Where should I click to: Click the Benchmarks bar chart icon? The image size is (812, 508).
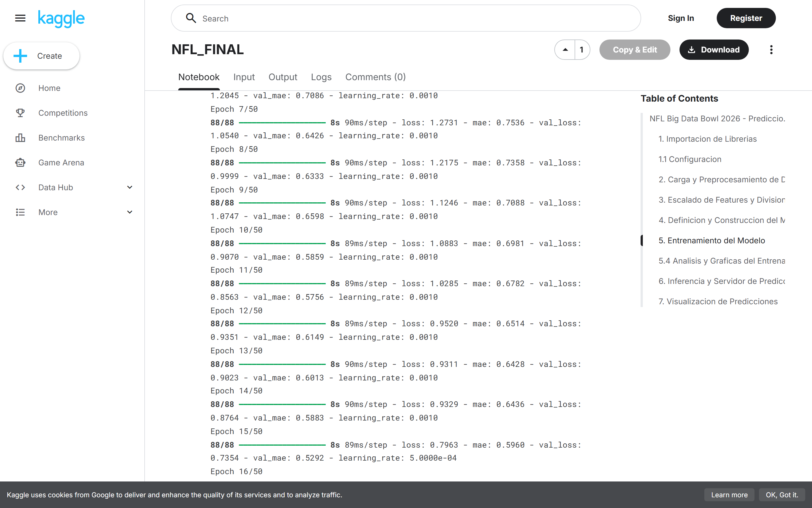point(20,138)
